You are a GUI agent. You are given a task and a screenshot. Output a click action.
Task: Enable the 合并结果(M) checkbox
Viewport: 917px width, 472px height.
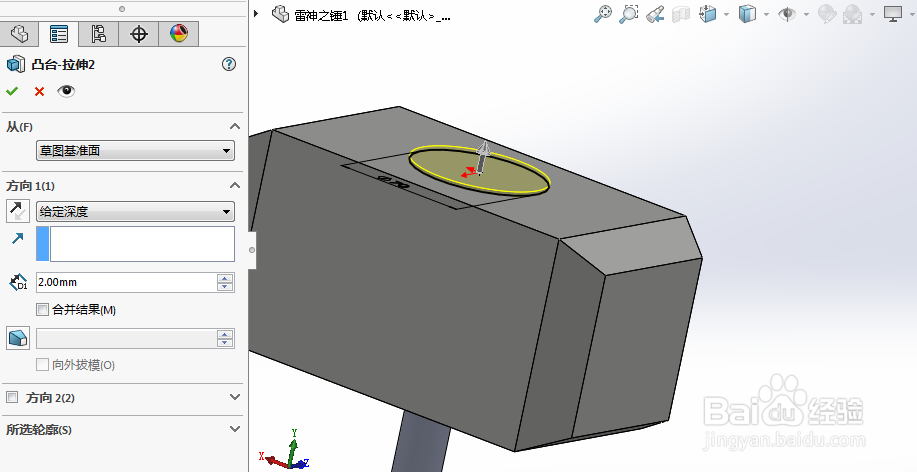tap(42, 309)
